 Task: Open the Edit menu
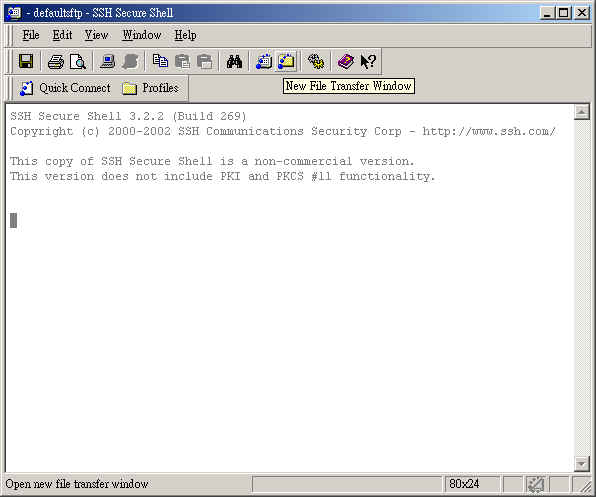[x=62, y=35]
